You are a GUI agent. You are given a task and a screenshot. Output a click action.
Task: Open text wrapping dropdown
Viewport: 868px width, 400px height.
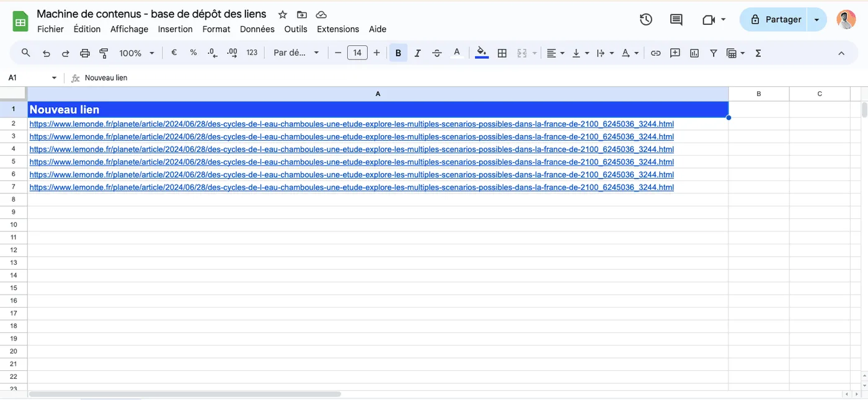(605, 53)
